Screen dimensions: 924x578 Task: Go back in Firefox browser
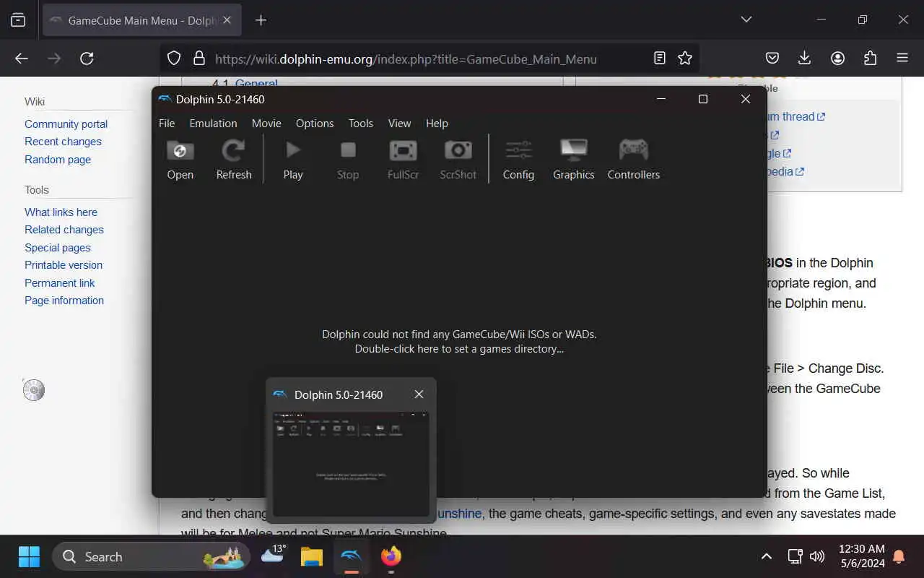coord(22,59)
